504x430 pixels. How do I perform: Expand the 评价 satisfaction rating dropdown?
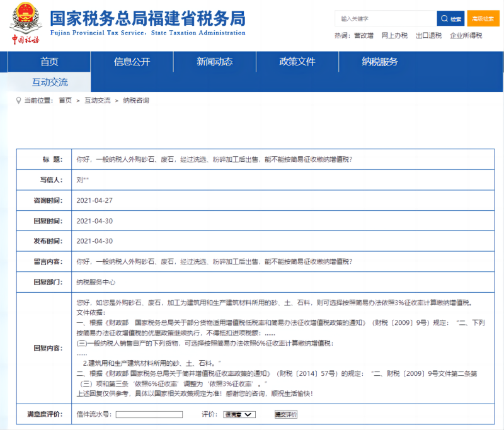click(239, 414)
